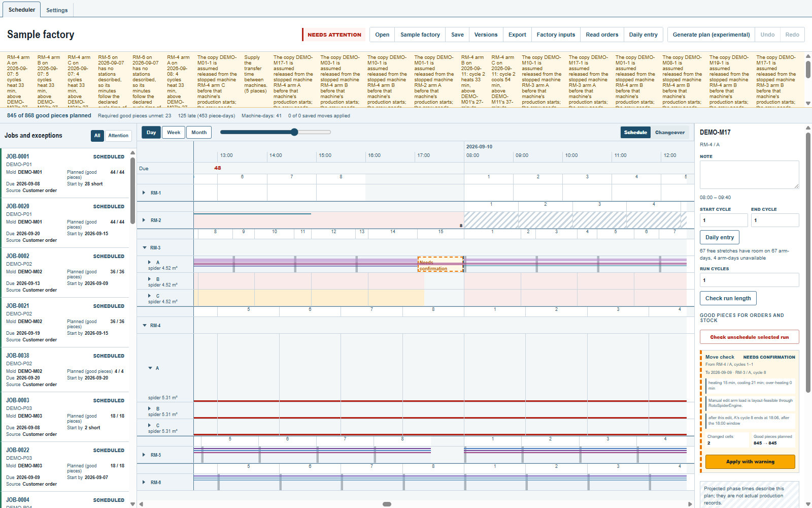Toggle the Changeover view mode

tap(670, 133)
